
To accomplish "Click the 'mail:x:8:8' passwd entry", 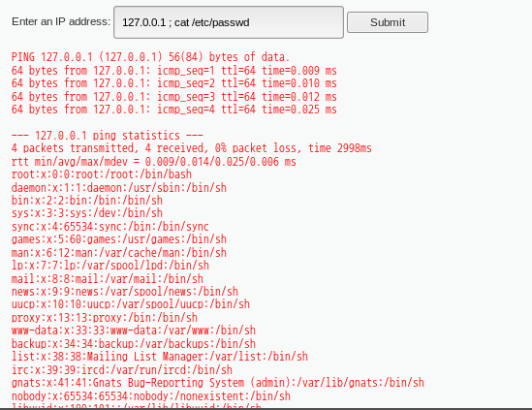I will point(108,278).
